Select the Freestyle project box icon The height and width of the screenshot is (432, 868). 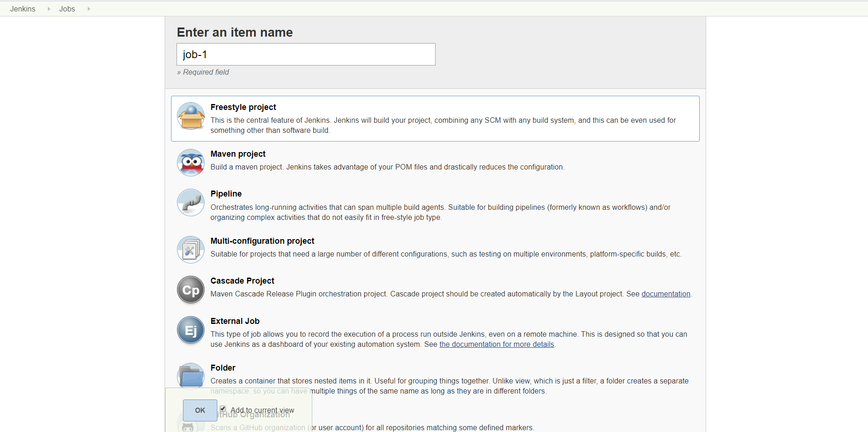191,116
